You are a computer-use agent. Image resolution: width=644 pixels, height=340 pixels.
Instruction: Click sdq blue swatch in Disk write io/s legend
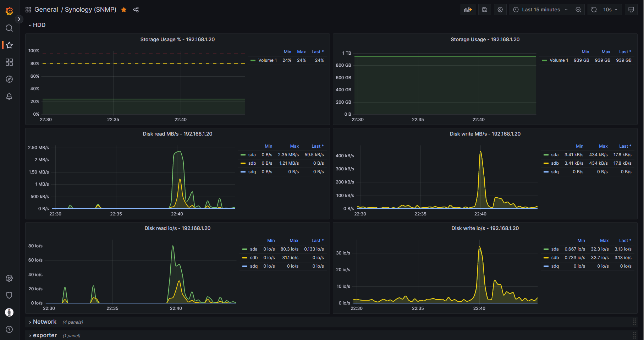(x=546, y=266)
